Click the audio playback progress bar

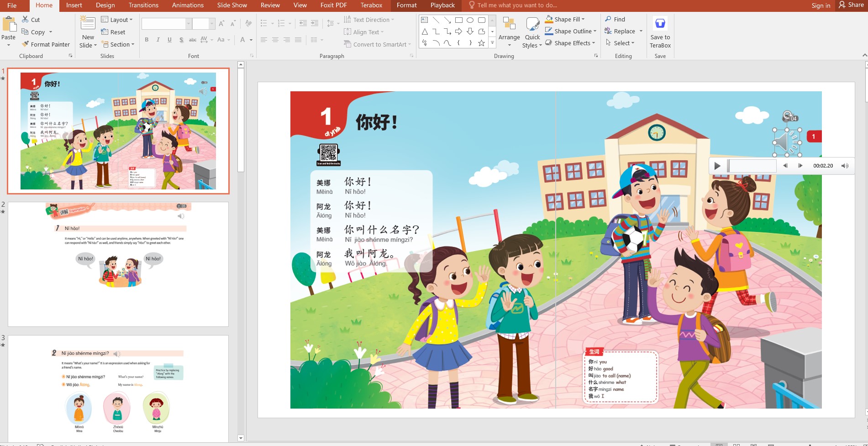tap(752, 166)
